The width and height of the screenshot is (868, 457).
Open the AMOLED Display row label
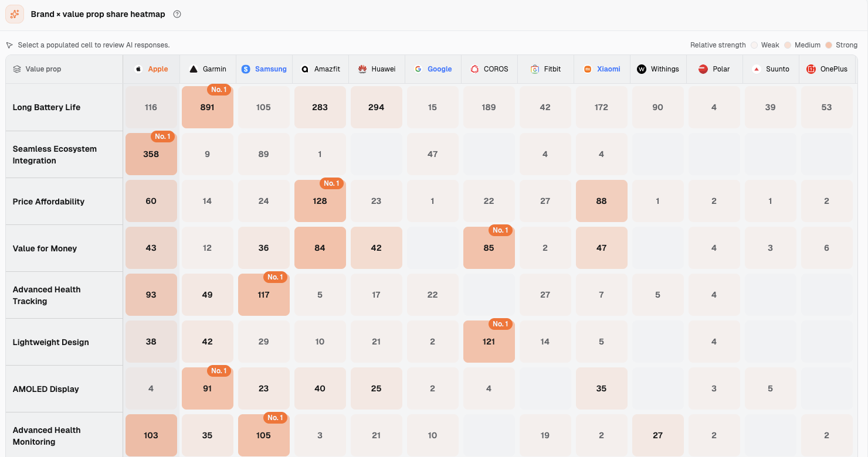pos(46,389)
